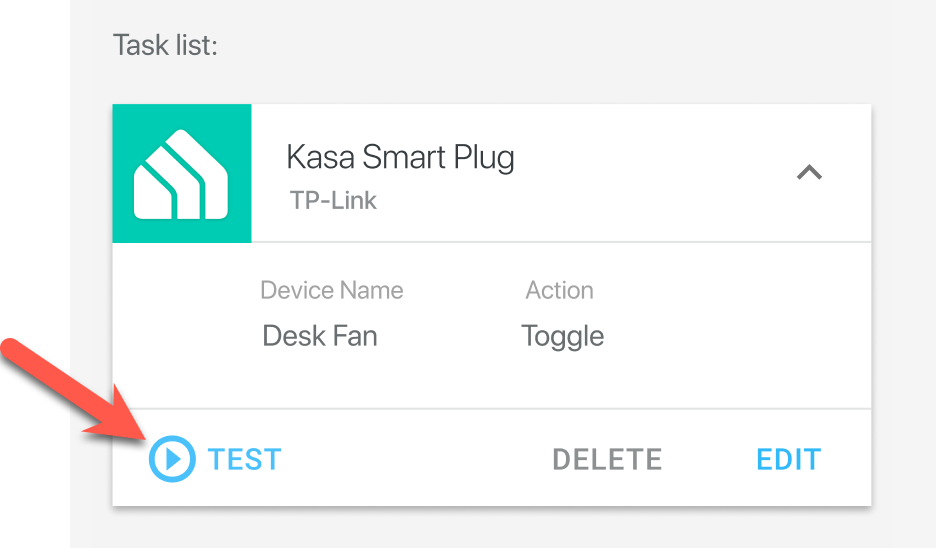The height and width of the screenshot is (548, 936).
Task: Select the Toggle action value
Action: (x=563, y=337)
